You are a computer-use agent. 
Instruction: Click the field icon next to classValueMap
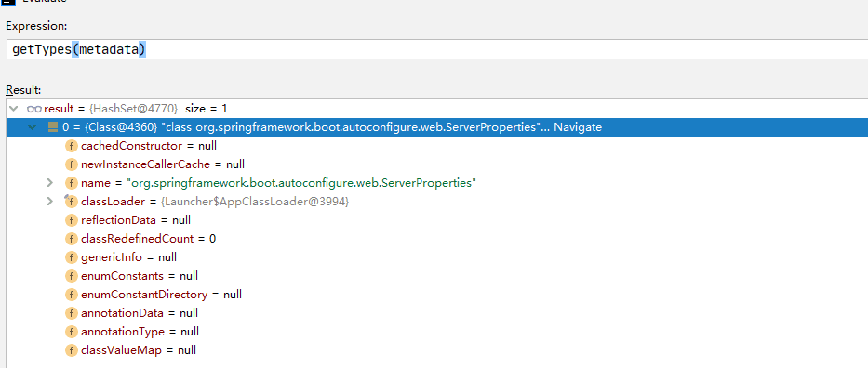[72, 350]
